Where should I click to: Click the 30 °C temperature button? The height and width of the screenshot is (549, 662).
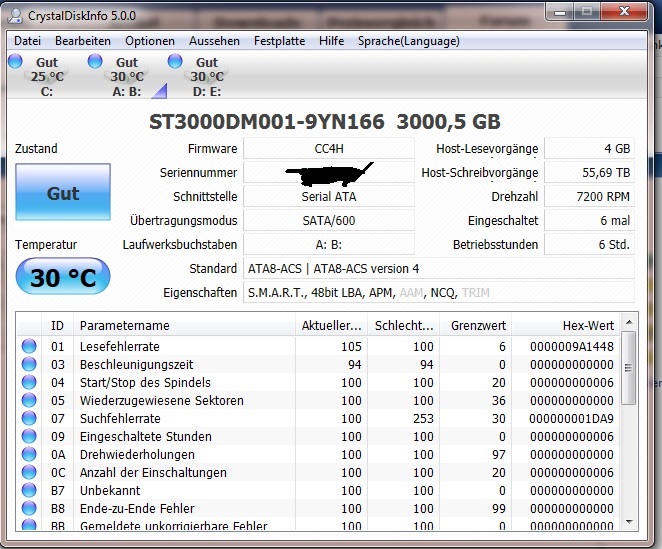(x=63, y=277)
